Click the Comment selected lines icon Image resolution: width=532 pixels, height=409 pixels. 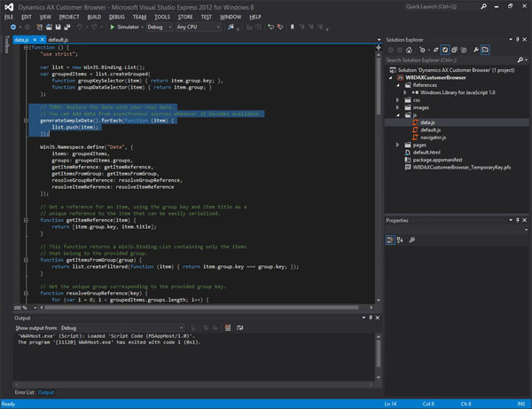pos(270,27)
